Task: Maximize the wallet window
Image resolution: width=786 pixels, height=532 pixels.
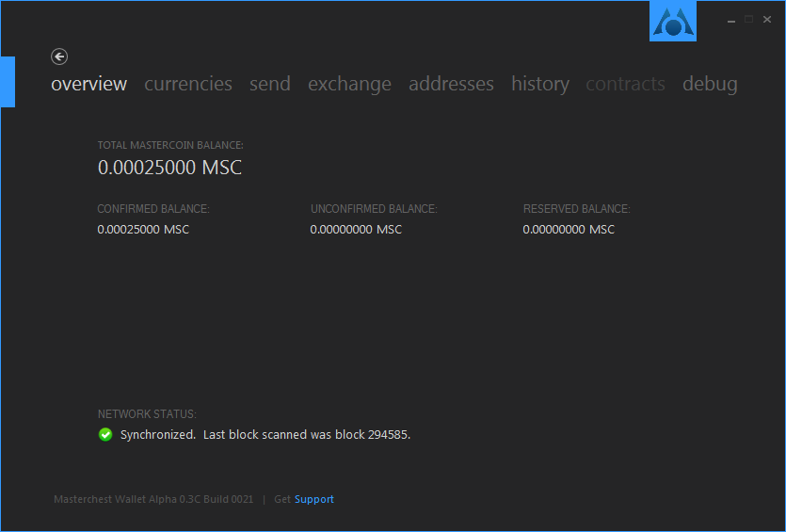Action: (x=749, y=20)
